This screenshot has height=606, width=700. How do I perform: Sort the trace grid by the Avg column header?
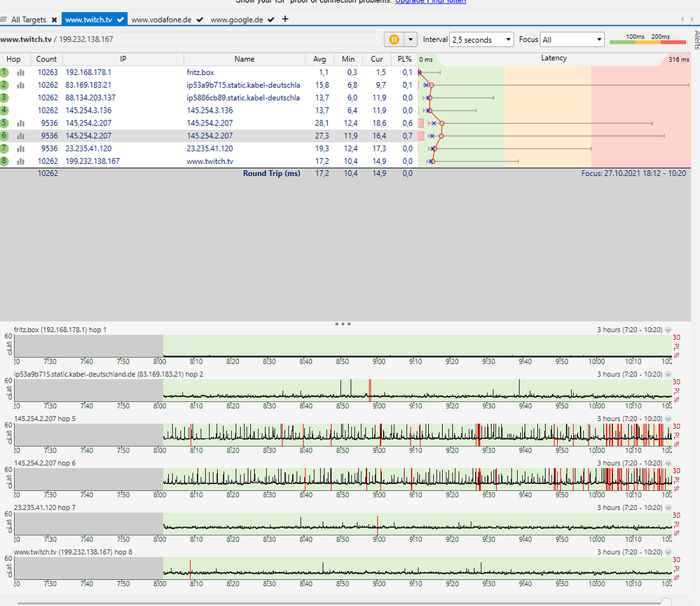click(320, 59)
